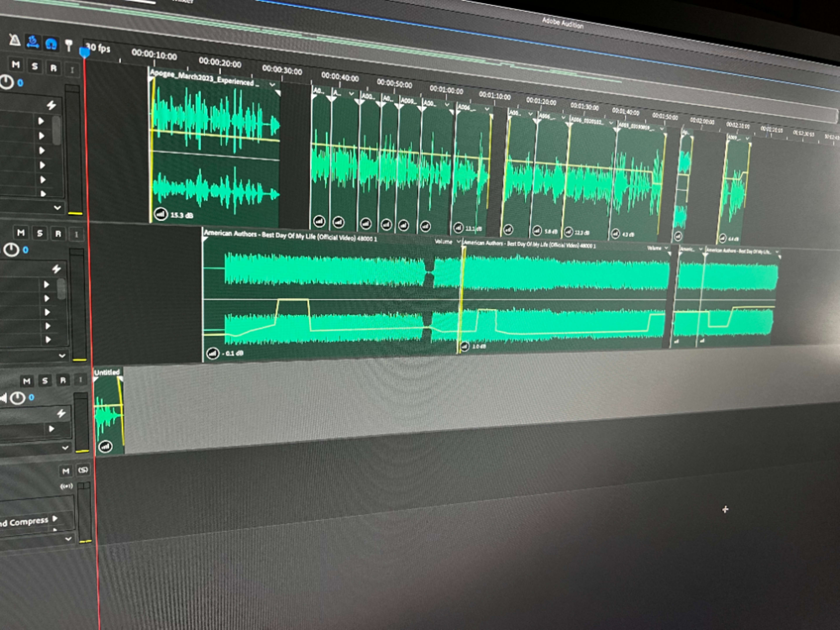Click the 0 volume value on the Apogee track

tap(20, 83)
